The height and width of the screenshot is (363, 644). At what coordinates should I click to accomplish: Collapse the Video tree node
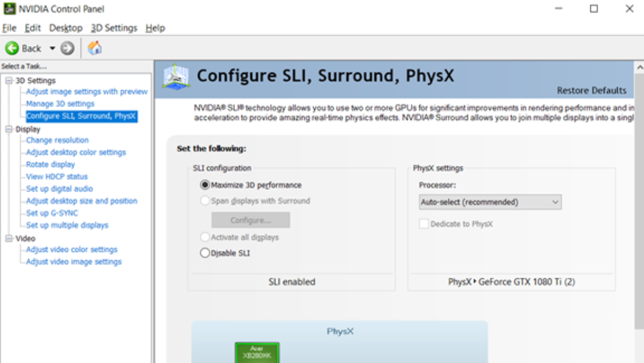(8, 238)
